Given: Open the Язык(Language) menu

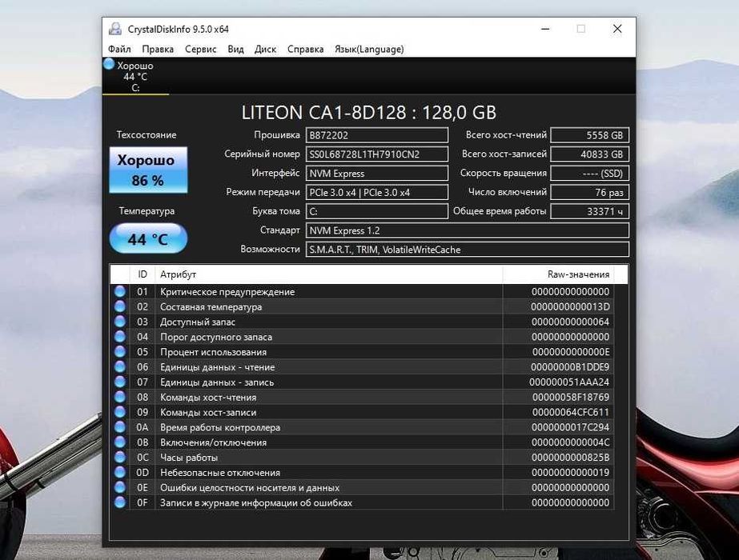Looking at the screenshot, I should (x=369, y=49).
